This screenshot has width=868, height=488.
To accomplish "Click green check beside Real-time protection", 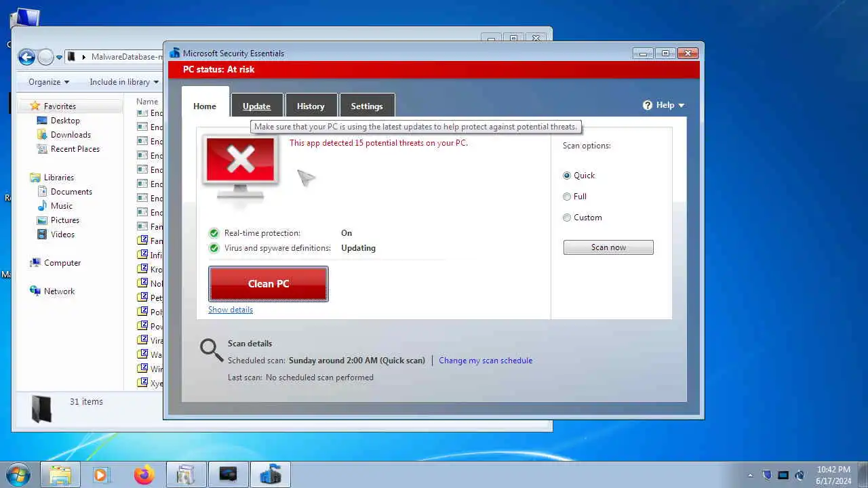I will [x=214, y=233].
